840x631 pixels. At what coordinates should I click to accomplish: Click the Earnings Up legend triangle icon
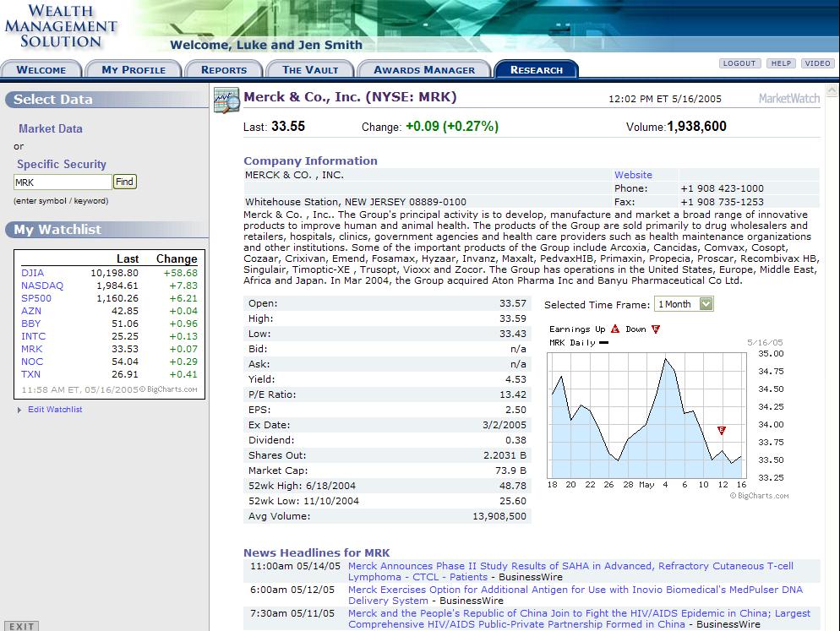click(x=615, y=329)
